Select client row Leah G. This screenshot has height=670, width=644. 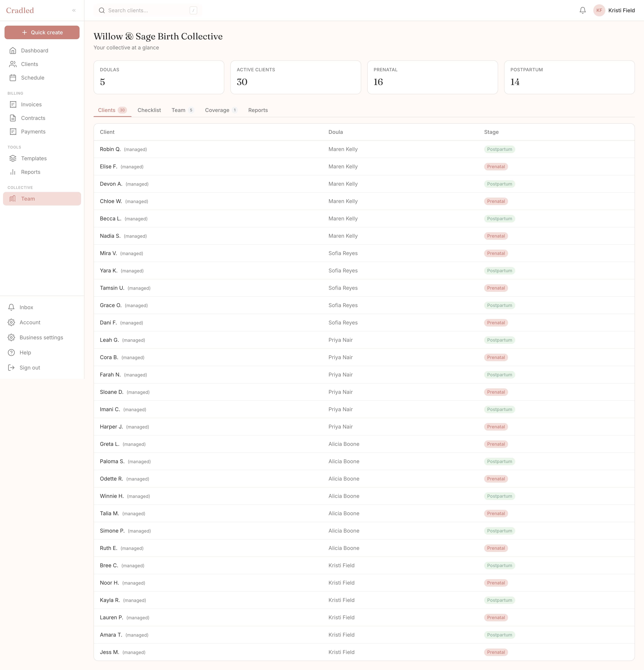364,340
